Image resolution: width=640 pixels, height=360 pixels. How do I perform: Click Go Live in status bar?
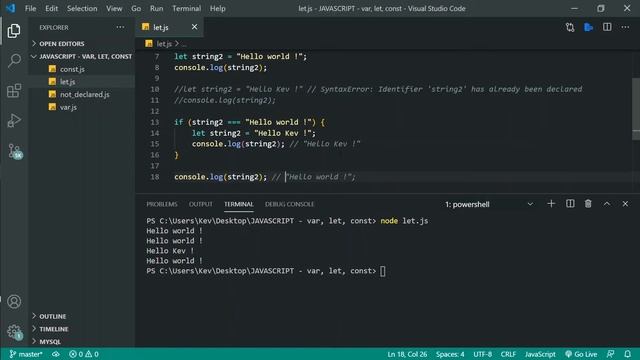581,354
